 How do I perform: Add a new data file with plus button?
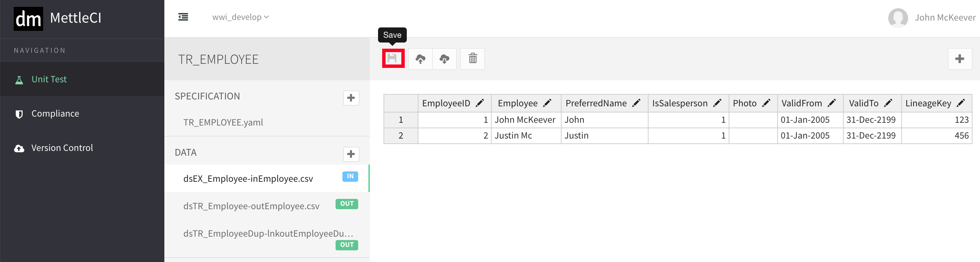click(351, 154)
